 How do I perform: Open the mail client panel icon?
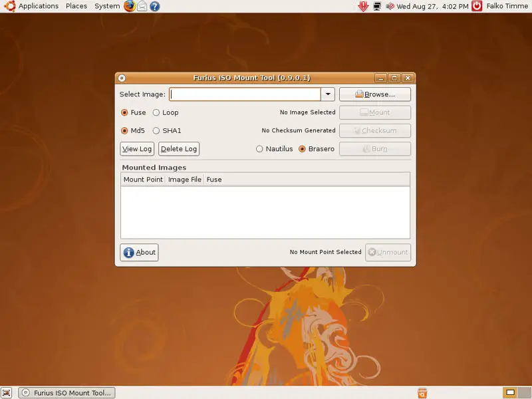[x=142, y=6]
